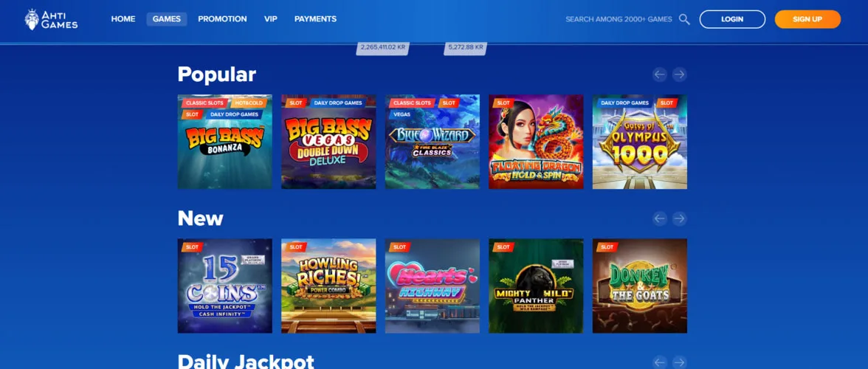Advance New games carousel right arrow
The width and height of the screenshot is (868, 369).
679,218
